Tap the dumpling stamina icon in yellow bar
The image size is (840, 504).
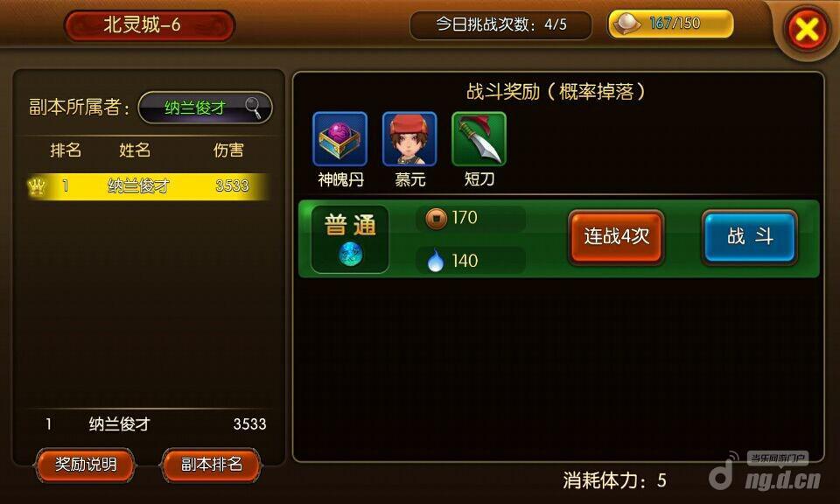pos(626,24)
